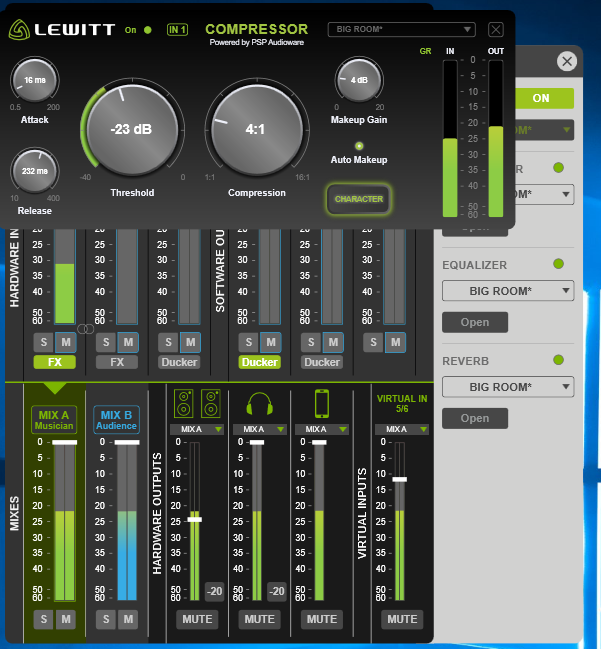Open phone output MIX A dropdown
The height and width of the screenshot is (649, 601).
(x=322, y=429)
